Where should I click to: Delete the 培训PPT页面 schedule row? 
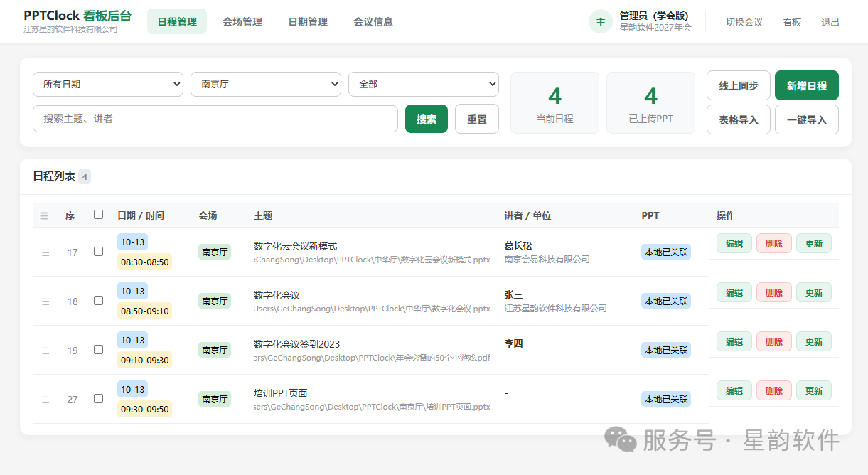point(774,390)
